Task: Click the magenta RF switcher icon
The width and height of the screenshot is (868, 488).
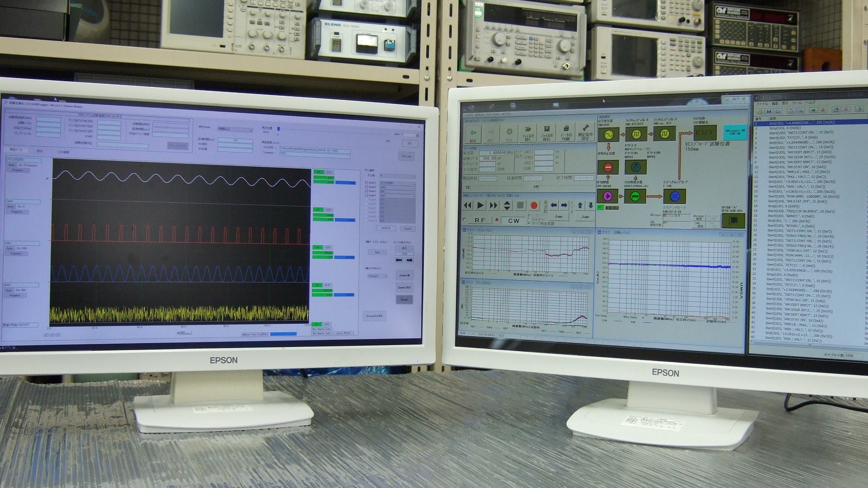Action: pos(607,196)
